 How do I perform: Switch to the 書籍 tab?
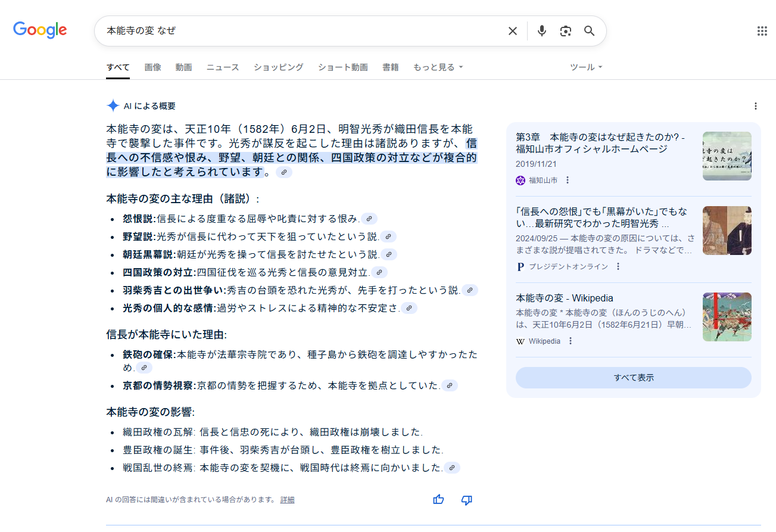tap(391, 67)
